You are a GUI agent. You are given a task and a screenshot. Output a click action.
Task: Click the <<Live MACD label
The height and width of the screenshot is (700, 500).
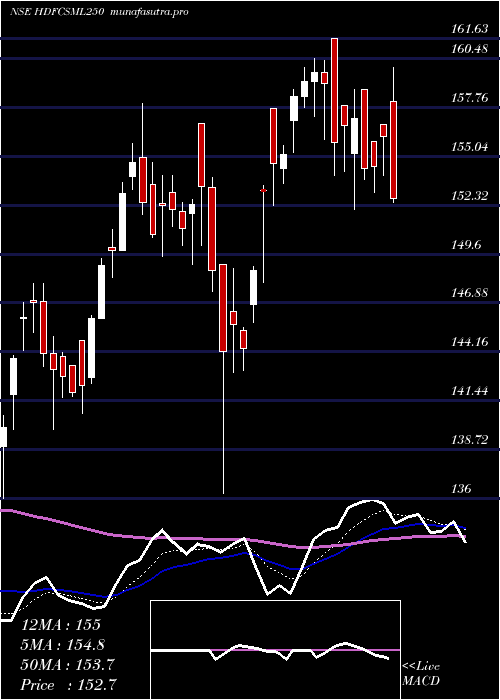pos(421,673)
